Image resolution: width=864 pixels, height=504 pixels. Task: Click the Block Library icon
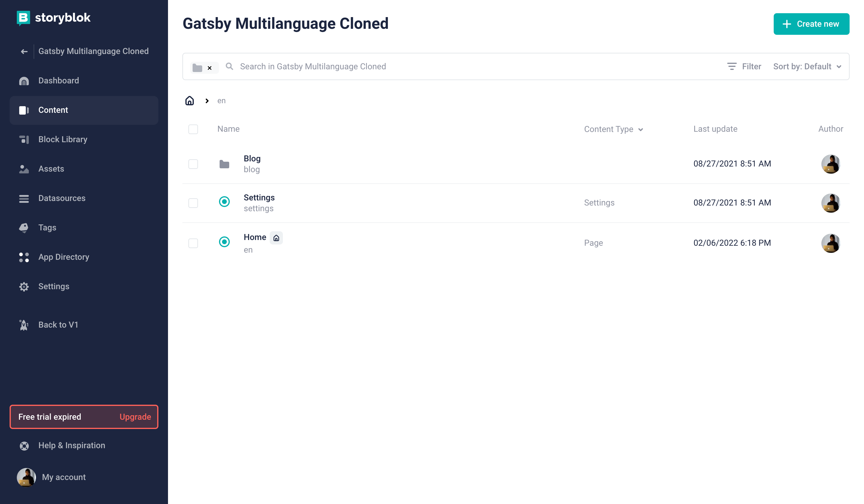tap(24, 139)
